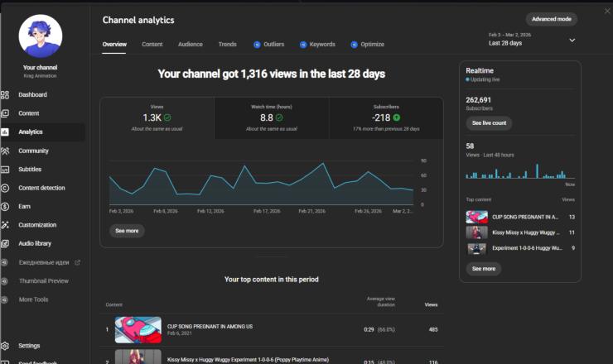Open the Trends tab
The height and width of the screenshot is (364, 613).
(227, 44)
